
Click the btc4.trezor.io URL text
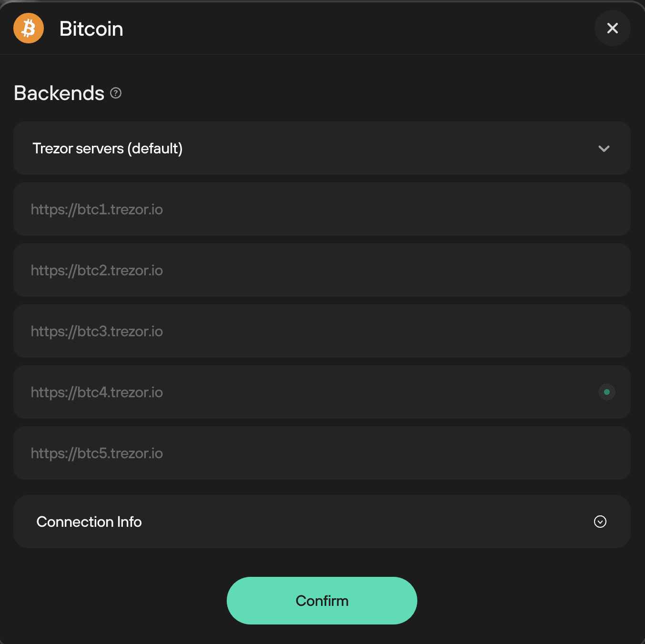pyautogui.click(x=97, y=392)
